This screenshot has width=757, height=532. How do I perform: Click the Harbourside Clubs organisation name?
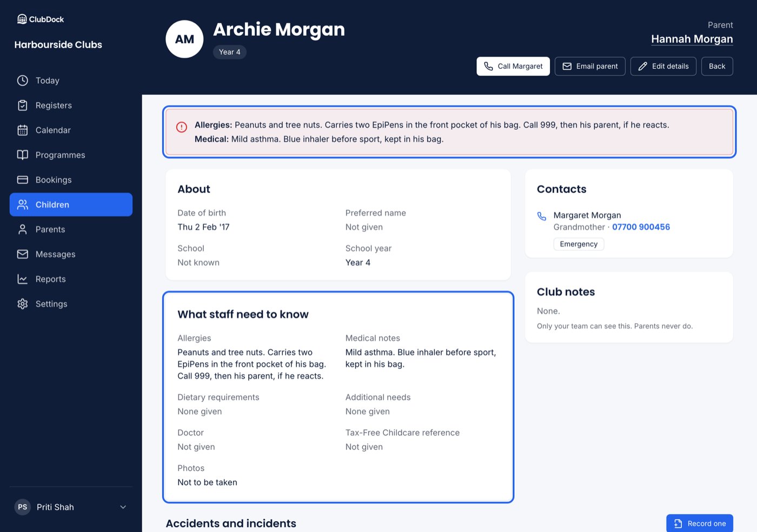[58, 45]
